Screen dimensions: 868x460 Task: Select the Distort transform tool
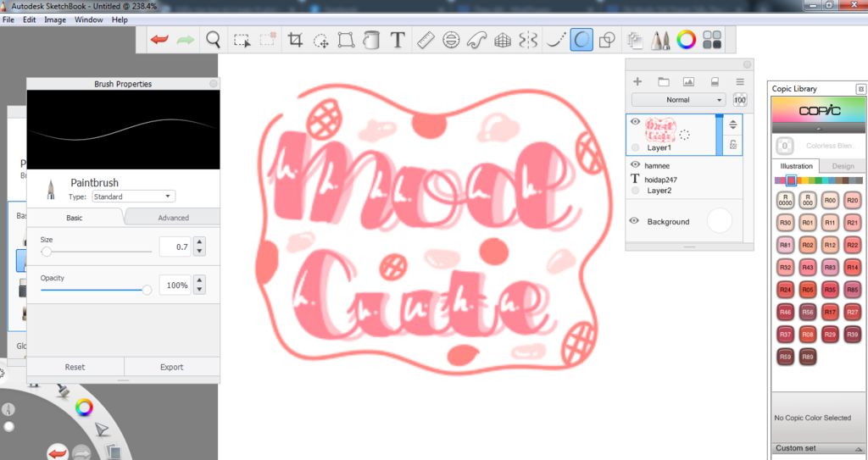tap(346, 40)
